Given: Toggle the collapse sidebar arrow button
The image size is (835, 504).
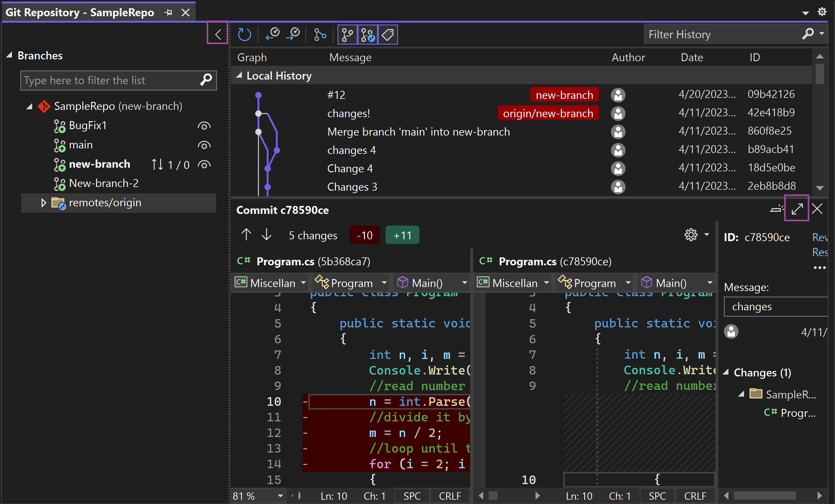Looking at the screenshot, I should tap(218, 34).
